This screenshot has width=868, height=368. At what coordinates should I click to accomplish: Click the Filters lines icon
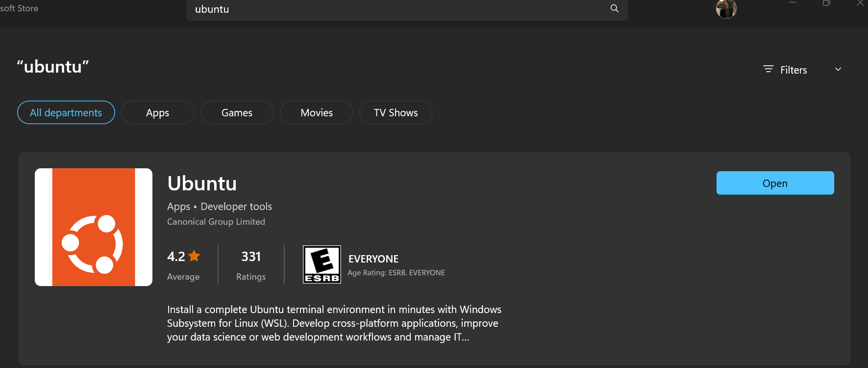coord(768,69)
